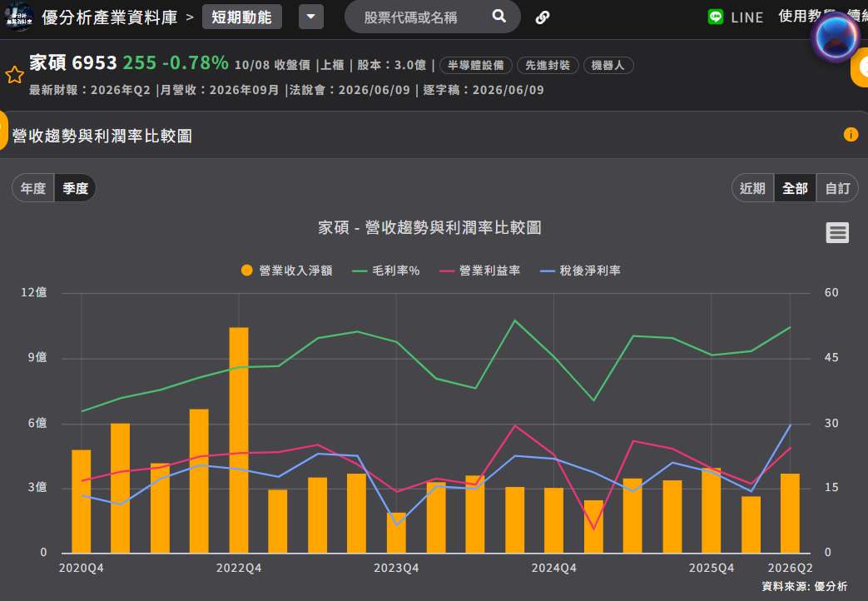Screen dimensions: 868x601
Task: Open 優分析產業資料庫 home link
Action: 110,17
